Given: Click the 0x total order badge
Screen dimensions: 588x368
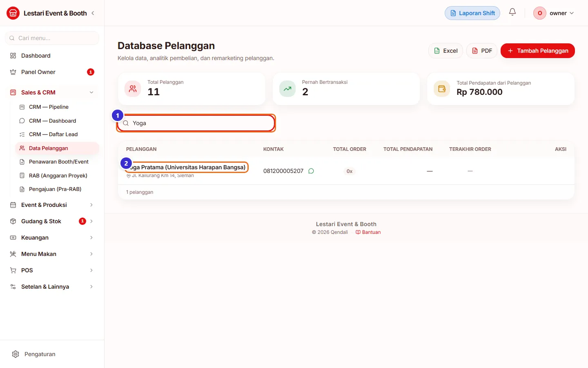Looking at the screenshot, I should [x=350, y=171].
